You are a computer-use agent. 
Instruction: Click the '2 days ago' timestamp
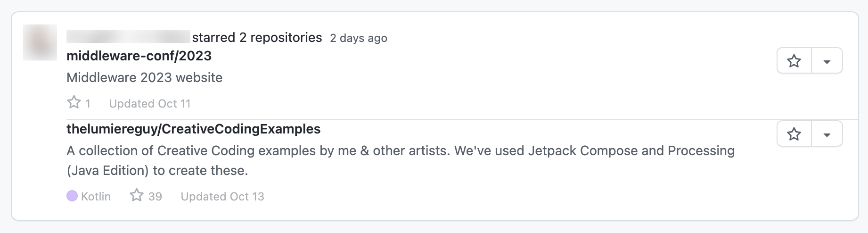point(359,38)
